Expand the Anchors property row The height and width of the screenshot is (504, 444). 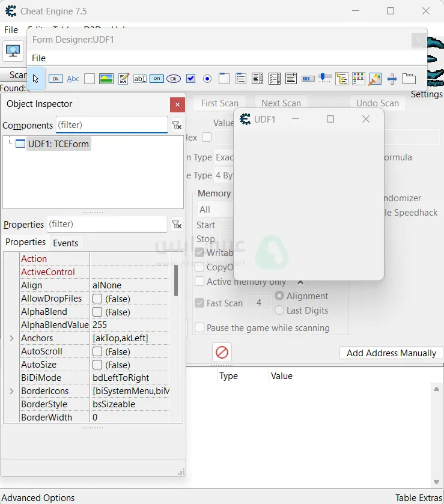tap(11, 338)
